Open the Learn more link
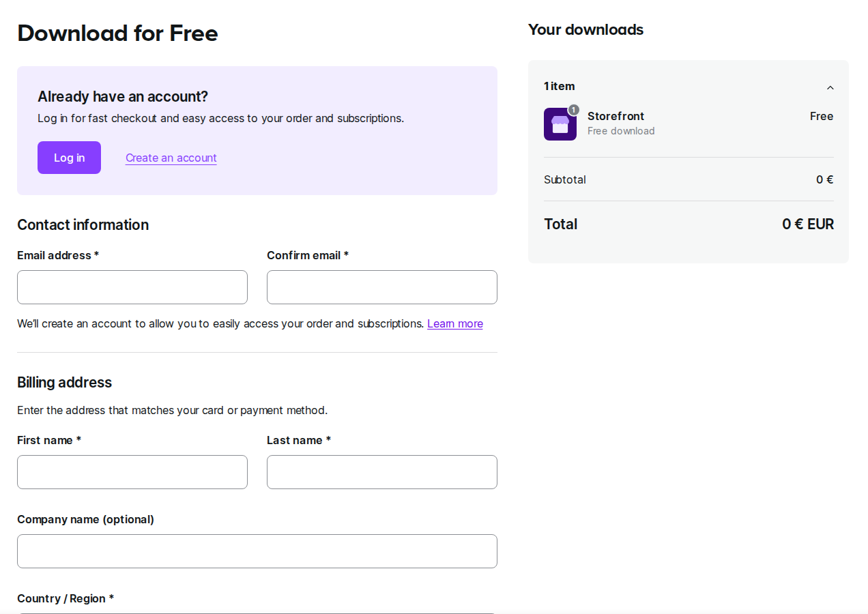 [455, 323]
